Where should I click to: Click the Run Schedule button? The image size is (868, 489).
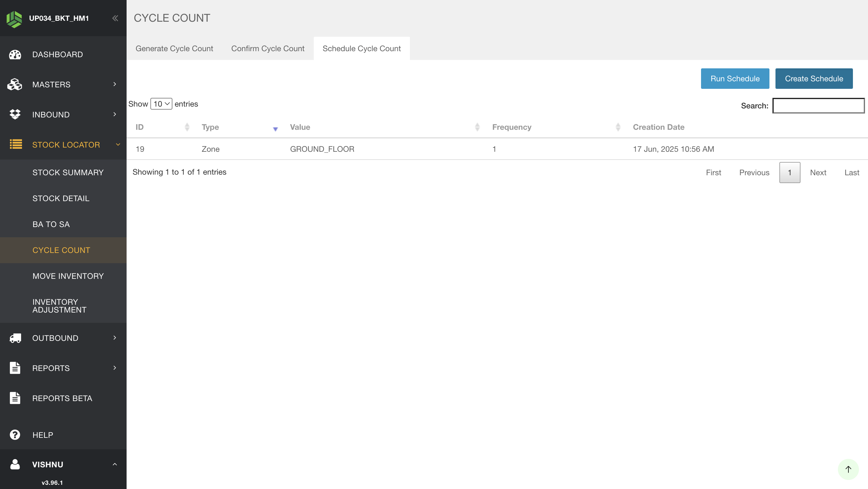point(735,78)
